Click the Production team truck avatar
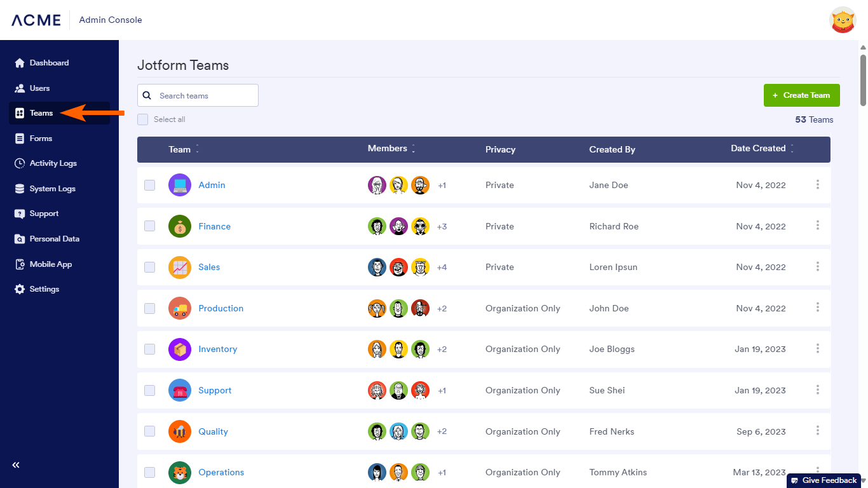 (x=180, y=308)
